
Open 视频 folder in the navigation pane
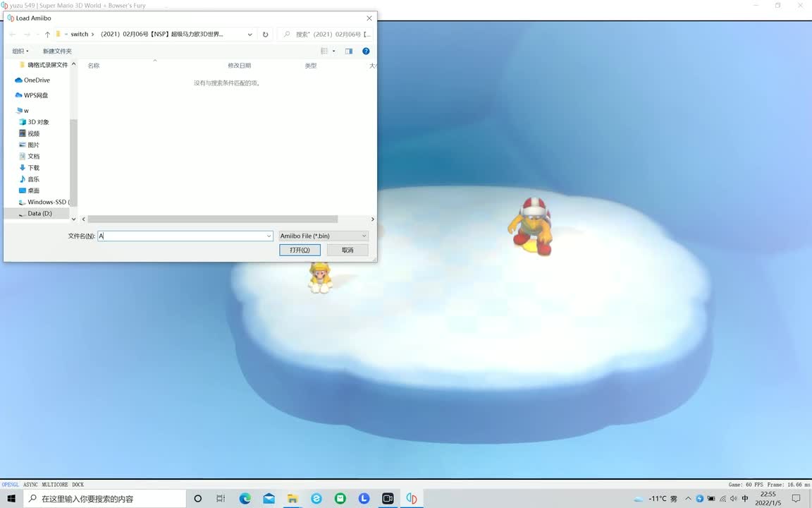[30, 133]
